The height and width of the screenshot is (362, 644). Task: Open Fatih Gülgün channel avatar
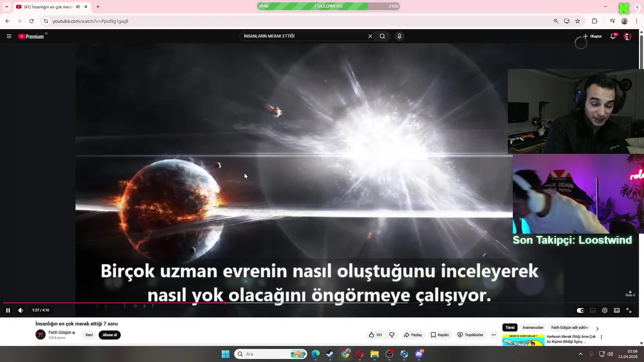click(40, 335)
